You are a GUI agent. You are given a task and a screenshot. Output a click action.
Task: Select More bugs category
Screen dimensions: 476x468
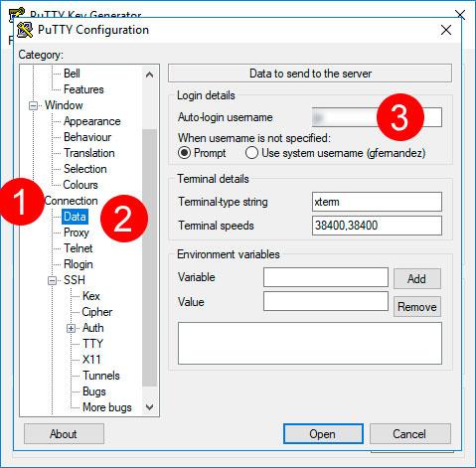point(107,407)
